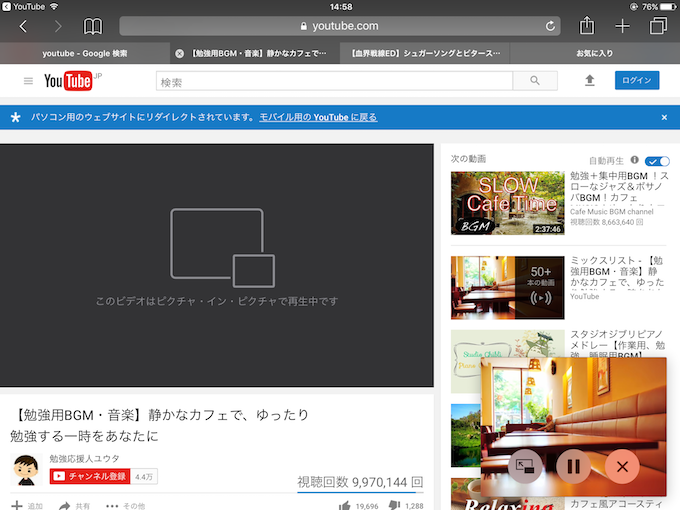Focus the YouTube 検索 search field

334,81
